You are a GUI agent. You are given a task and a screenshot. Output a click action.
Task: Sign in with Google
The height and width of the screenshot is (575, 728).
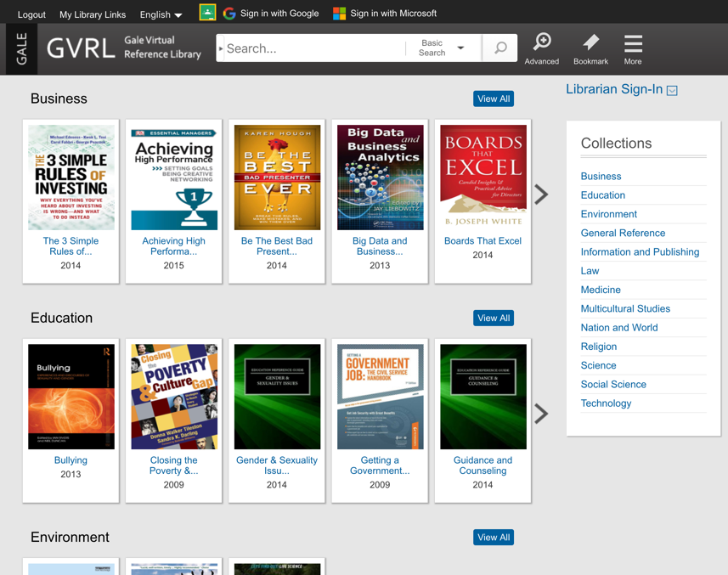[271, 14]
